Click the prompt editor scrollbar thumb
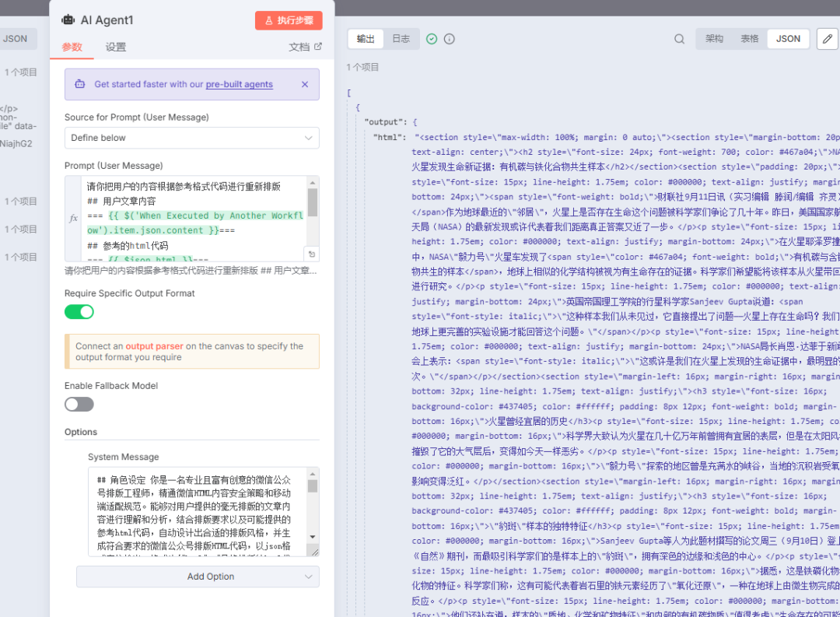 tap(313, 202)
